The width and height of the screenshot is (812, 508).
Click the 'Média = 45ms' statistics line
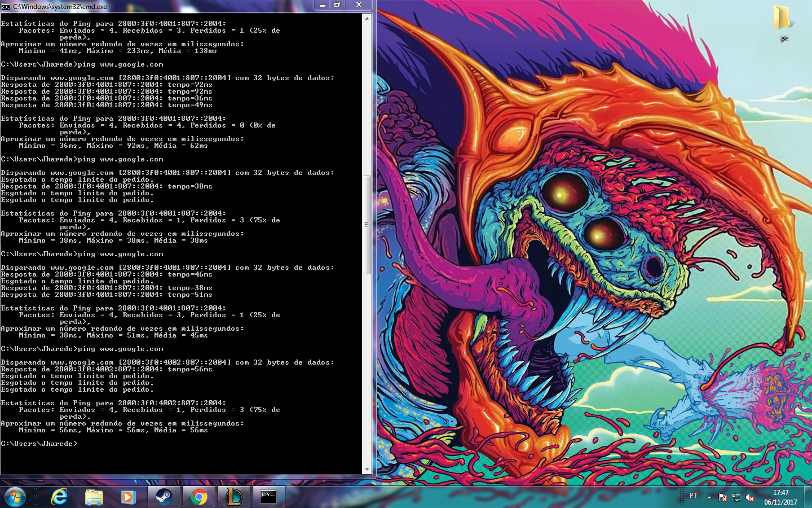(113, 335)
